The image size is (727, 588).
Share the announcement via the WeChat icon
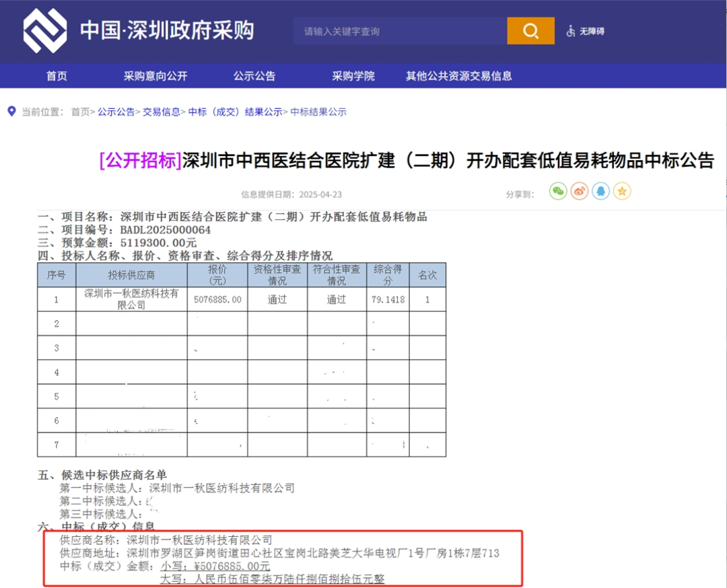(x=558, y=192)
